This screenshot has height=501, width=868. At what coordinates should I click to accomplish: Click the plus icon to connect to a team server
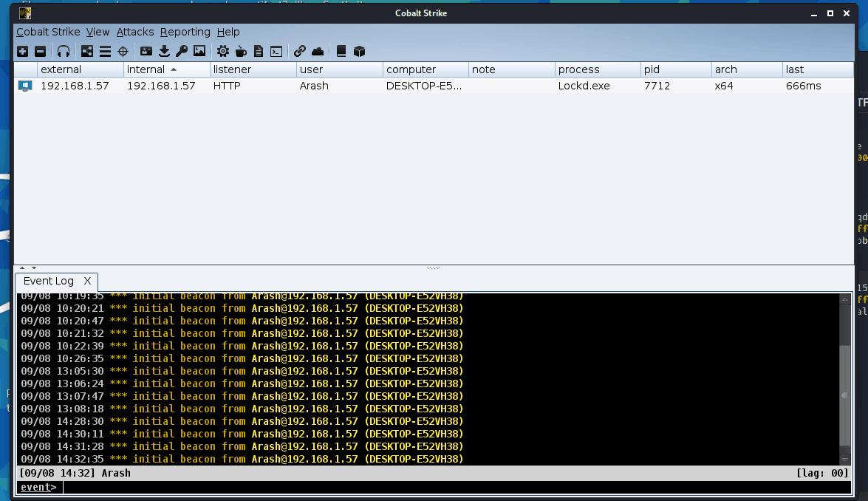click(x=23, y=52)
